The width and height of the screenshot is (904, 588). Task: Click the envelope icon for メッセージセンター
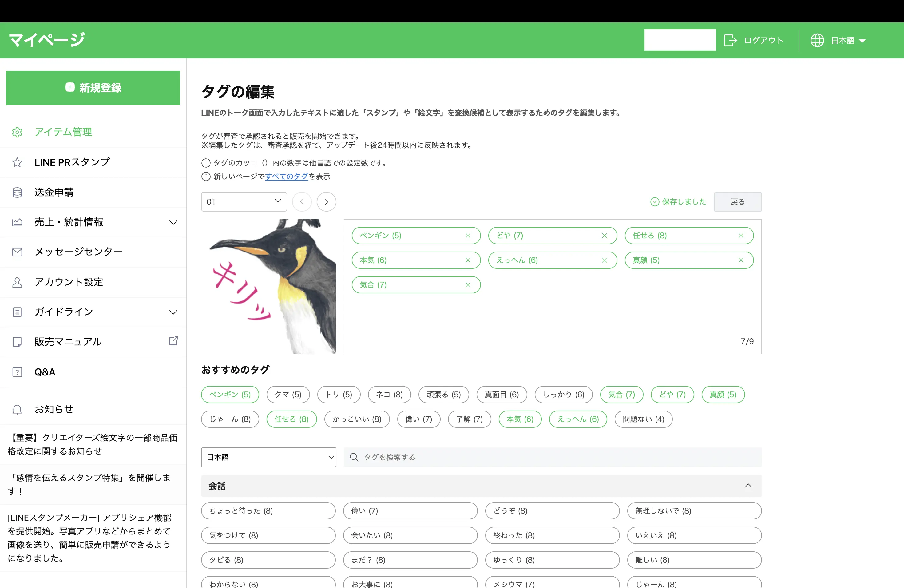coord(17,252)
